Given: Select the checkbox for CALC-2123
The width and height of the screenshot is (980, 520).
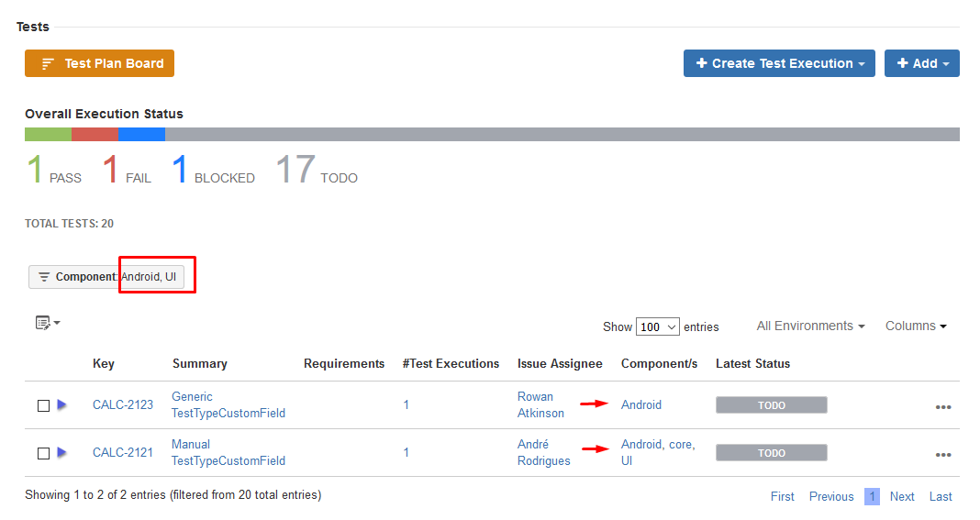Looking at the screenshot, I should (x=43, y=405).
